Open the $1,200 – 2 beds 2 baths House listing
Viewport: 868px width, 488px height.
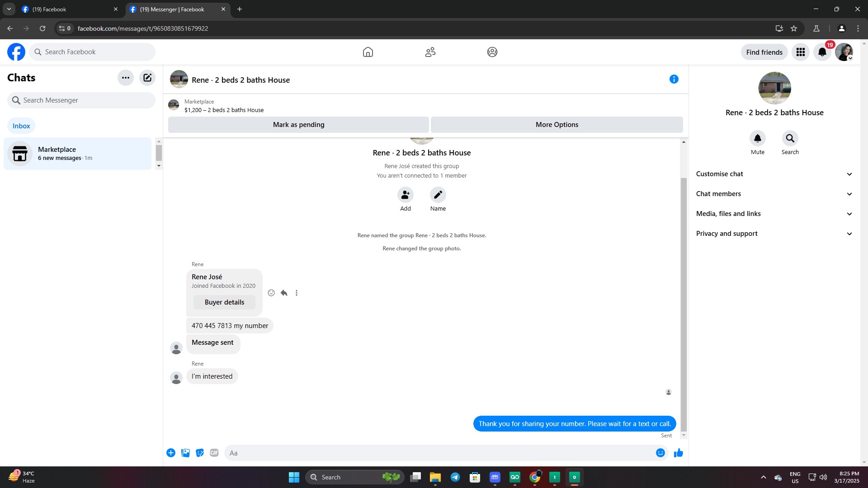[x=224, y=110]
